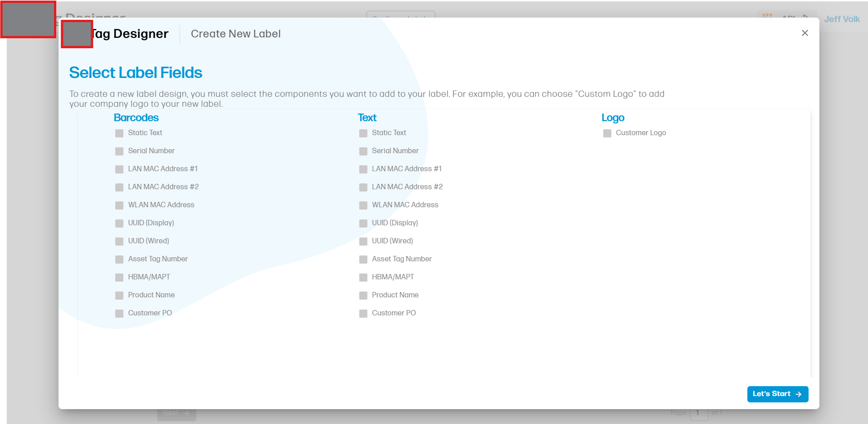Check Customer PO in Text column
868x424 pixels.
pos(363,314)
